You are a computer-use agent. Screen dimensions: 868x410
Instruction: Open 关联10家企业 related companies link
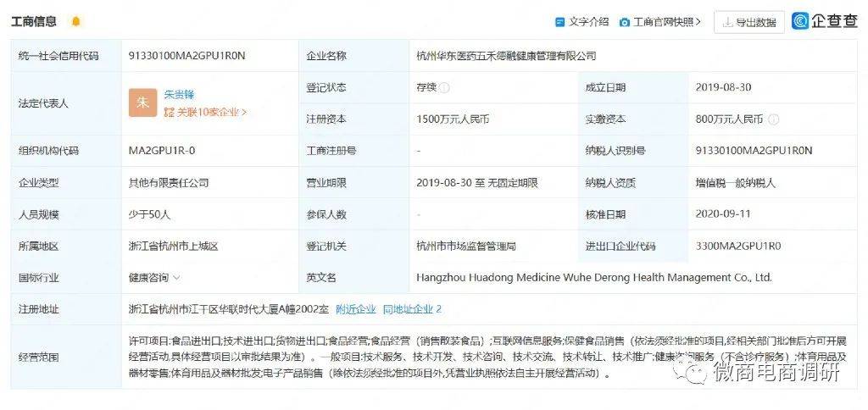(205, 113)
